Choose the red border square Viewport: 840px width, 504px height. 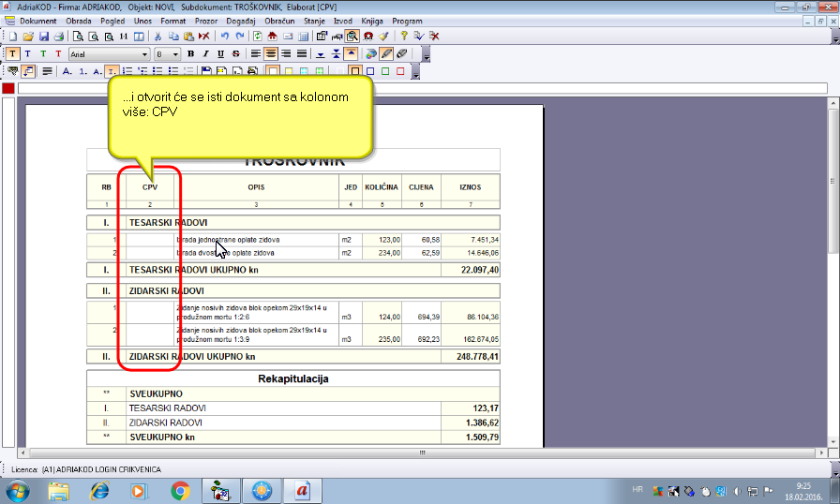click(x=400, y=71)
